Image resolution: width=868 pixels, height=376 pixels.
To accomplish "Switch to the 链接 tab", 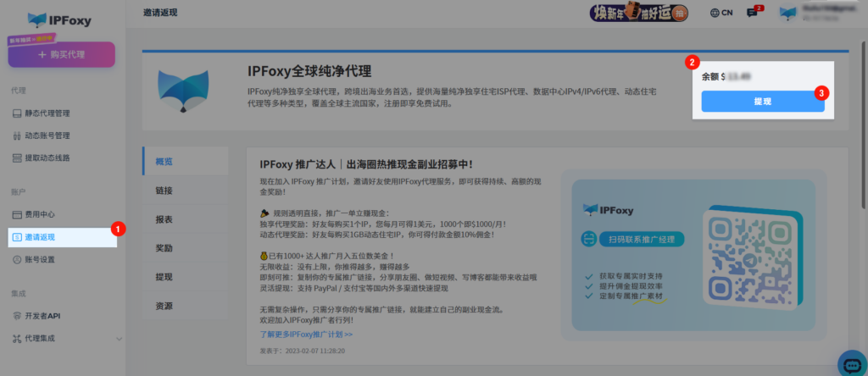I will point(164,191).
